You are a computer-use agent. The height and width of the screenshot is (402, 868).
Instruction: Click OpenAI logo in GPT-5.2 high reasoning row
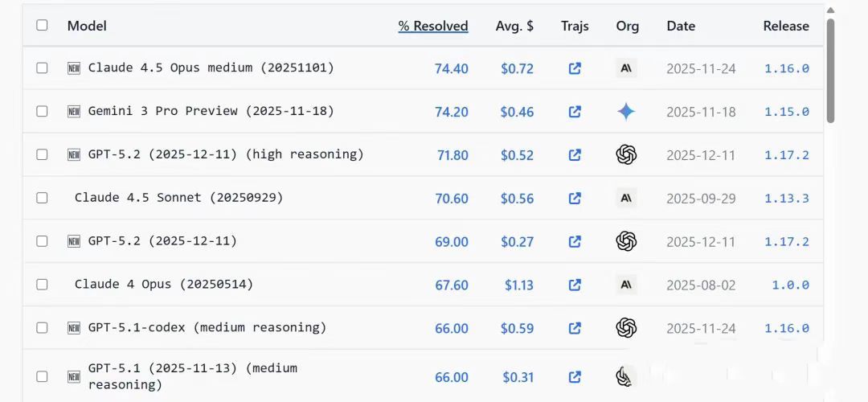click(x=626, y=154)
